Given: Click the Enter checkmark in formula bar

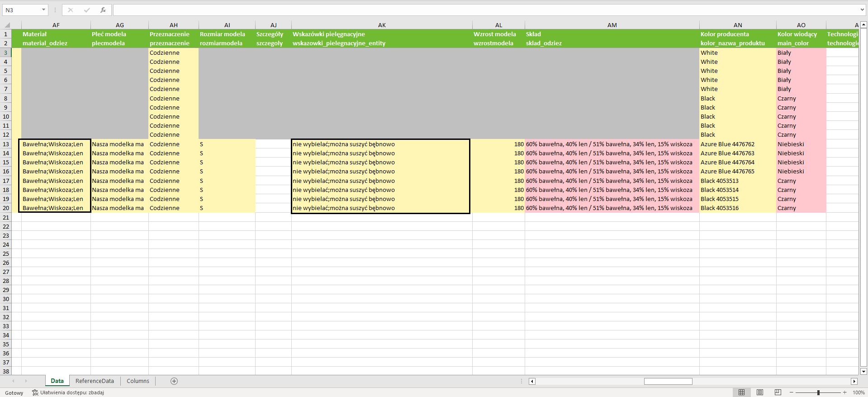Looking at the screenshot, I should pyautogui.click(x=87, y=10).
